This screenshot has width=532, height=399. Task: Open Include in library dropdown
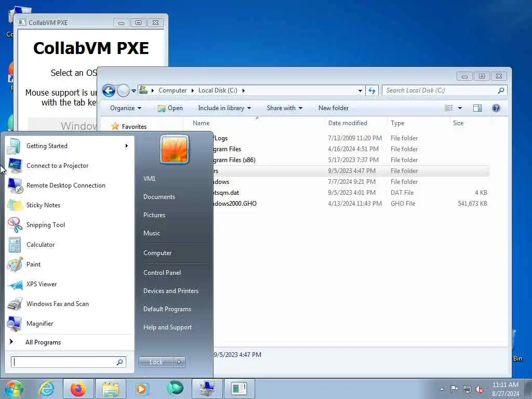224,108
